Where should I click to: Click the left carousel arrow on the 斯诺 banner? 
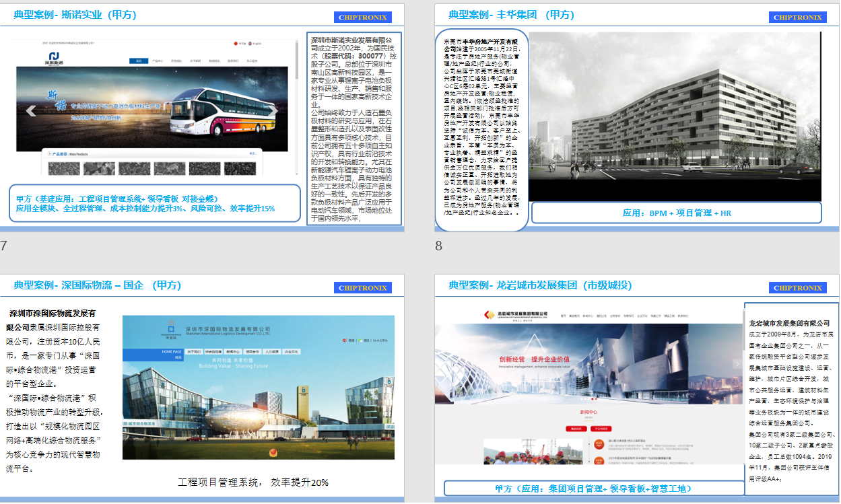click(x=30, y=111)
